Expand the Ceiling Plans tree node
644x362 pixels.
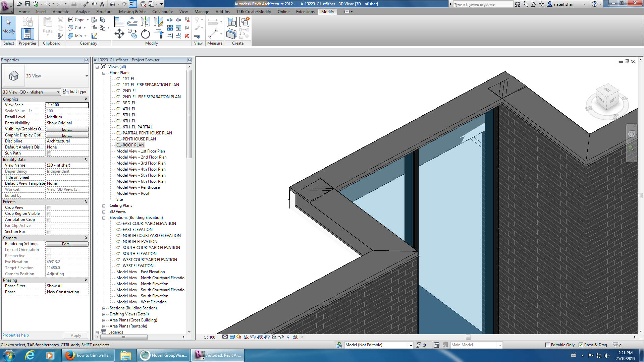pyautogui.click(x=104, y=206)
